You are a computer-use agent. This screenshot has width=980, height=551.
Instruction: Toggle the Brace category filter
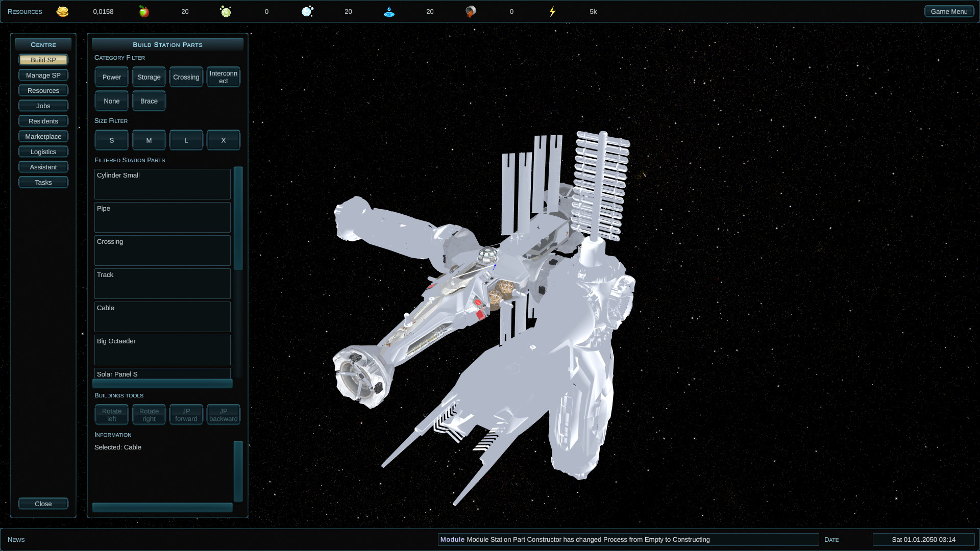pyautogui.click(x=149, y=101)
